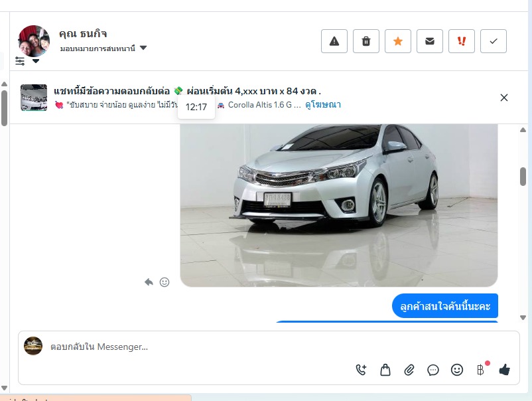Click chat scrollbar up arrow

click(x=523, y=129)
